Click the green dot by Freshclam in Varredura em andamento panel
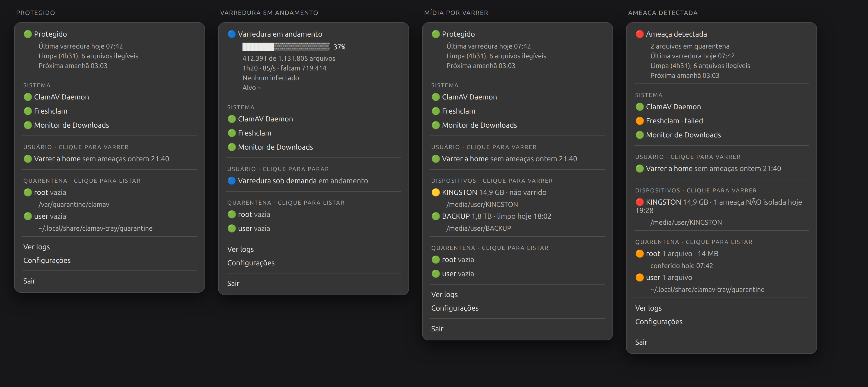 click(231, 133)
